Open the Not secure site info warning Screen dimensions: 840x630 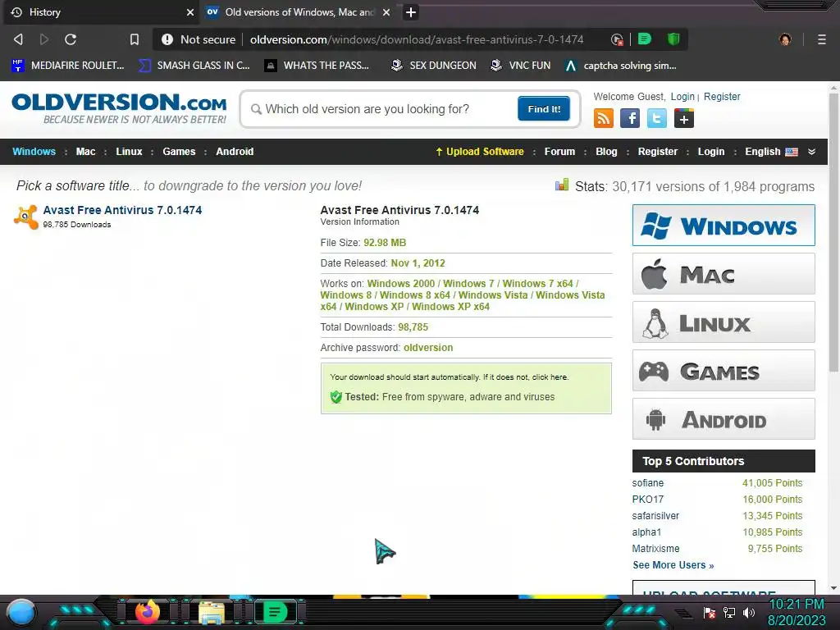click(200, 39)
